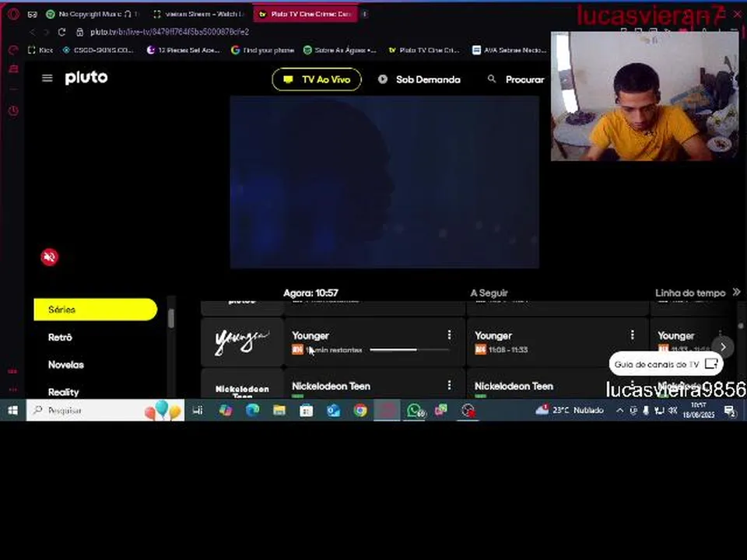Click the dark video player preview

[384, 182]
